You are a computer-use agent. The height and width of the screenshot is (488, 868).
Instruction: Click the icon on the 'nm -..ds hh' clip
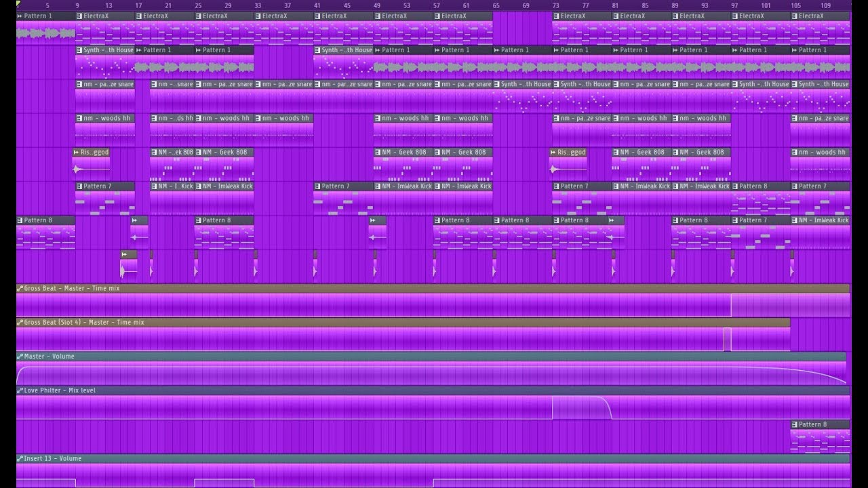coord(154,118)
